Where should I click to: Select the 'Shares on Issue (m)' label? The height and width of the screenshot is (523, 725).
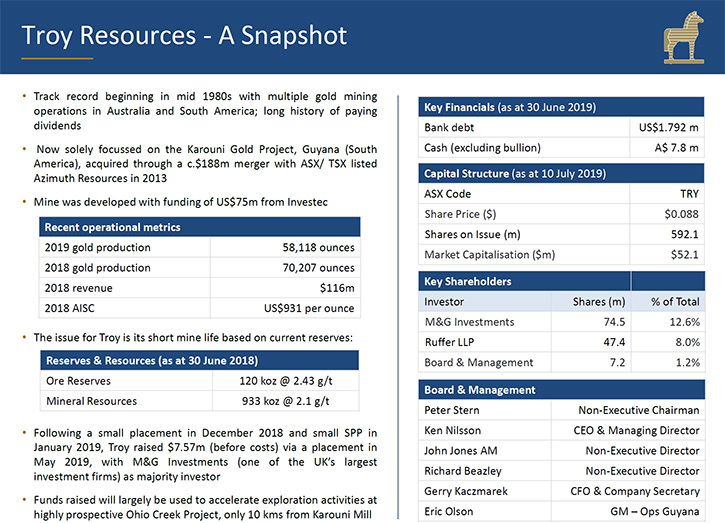pyautogui.click(x=472, y=234)
